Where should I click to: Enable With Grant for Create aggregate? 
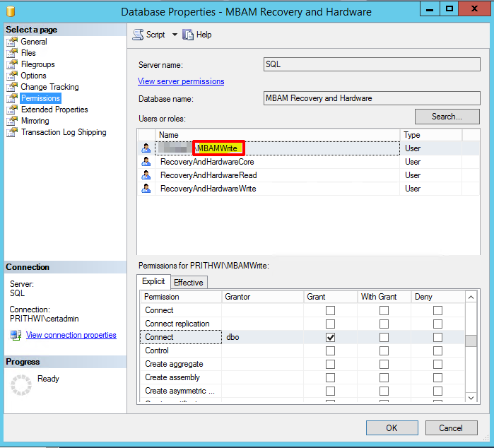tap(384, 365)
